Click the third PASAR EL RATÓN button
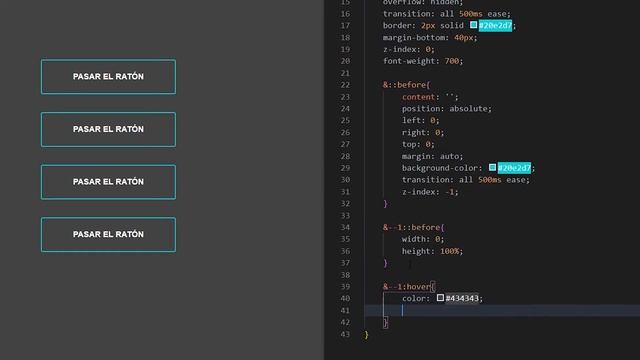 pos(108,182)
